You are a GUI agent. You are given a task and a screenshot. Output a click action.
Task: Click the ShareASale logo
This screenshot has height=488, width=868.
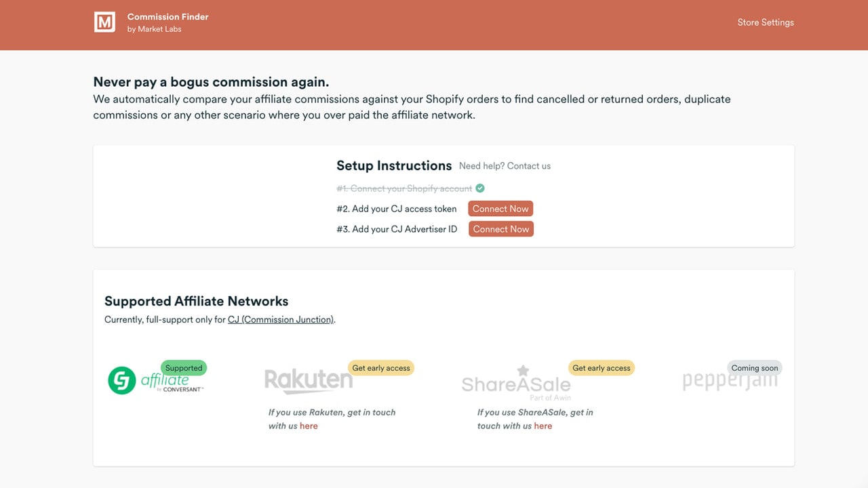(516, 383)
